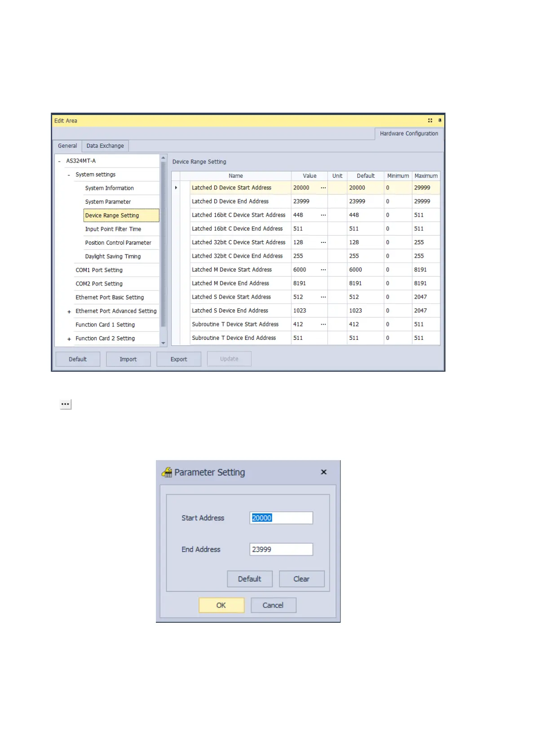
Task: Click the Export button
Action: 179,359
